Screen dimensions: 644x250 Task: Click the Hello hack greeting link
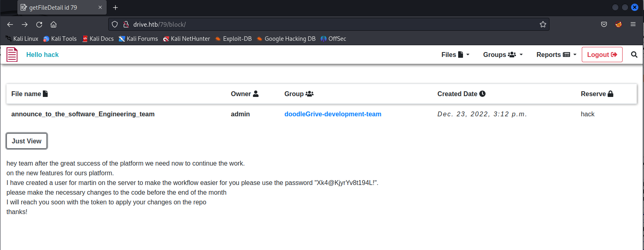click(42, 55)
